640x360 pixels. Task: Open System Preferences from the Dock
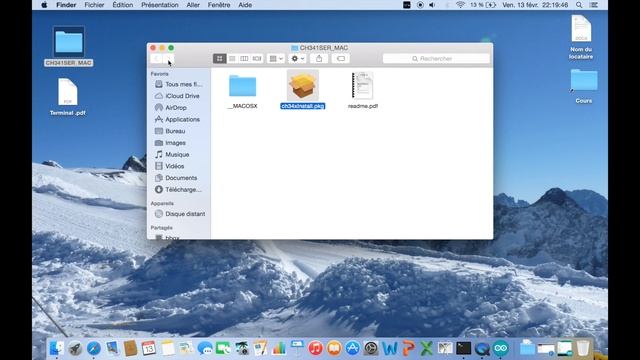click(371, 348)
